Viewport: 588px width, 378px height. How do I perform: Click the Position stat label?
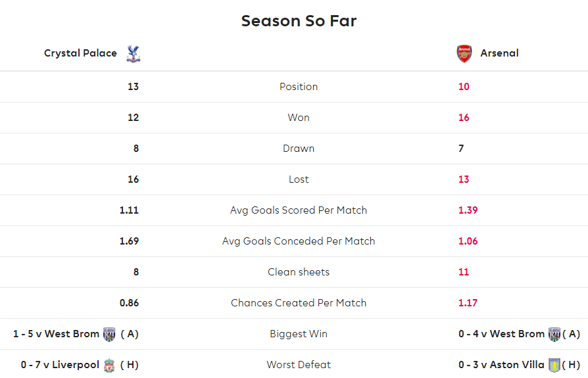pos(299,87)
